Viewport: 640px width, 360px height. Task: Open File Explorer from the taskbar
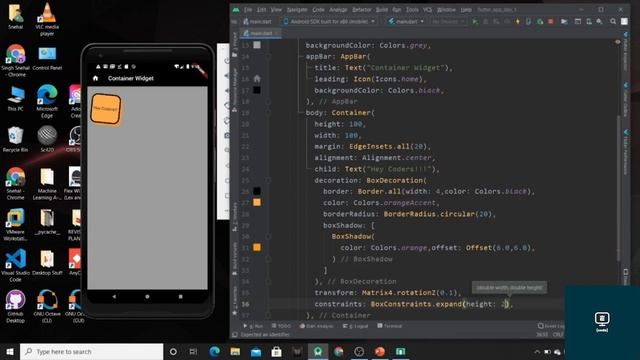click(235, 351)
